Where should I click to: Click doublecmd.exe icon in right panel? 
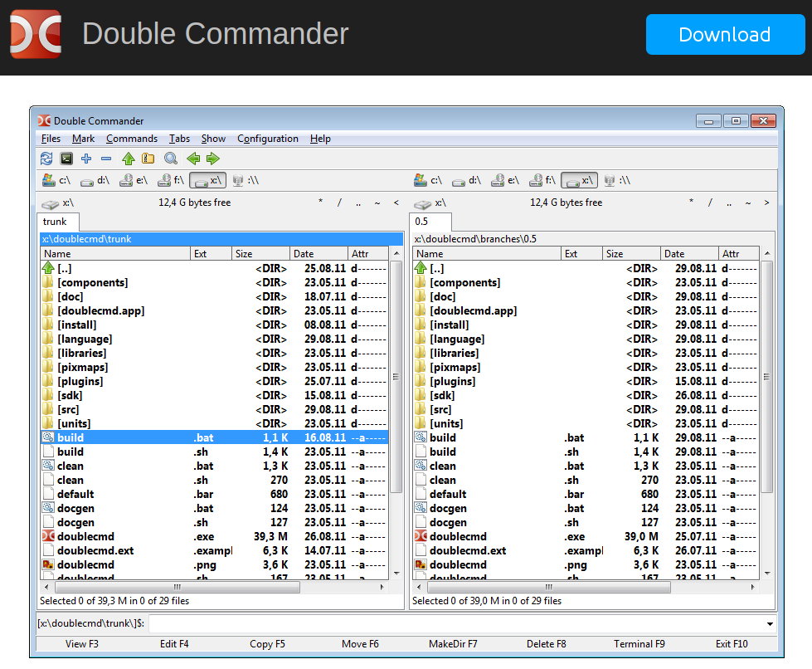click(421, 536)
